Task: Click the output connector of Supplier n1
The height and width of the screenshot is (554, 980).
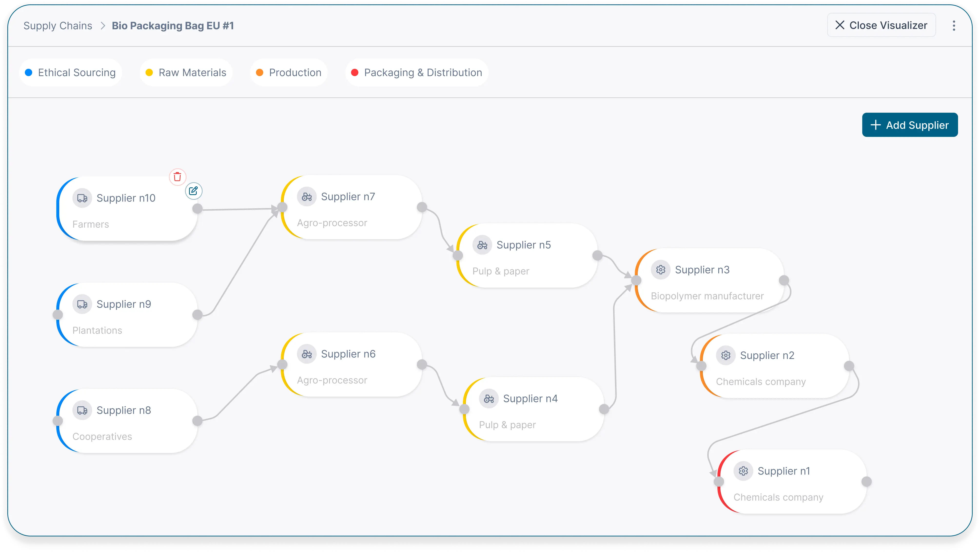Action: pos(866,482)
